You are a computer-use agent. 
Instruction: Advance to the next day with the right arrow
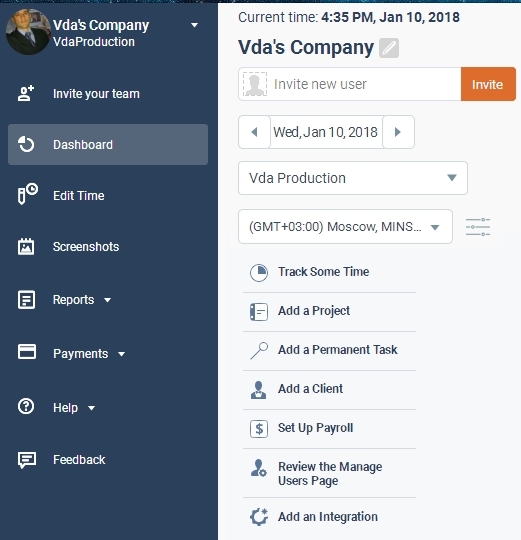coord(398,132)
